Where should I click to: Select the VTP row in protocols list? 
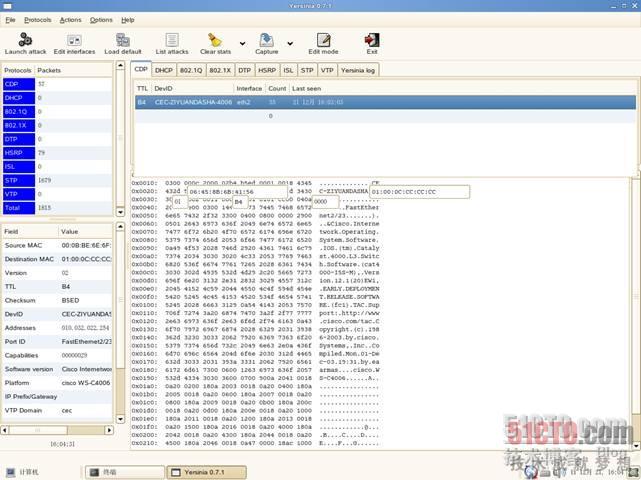point(57,194)
